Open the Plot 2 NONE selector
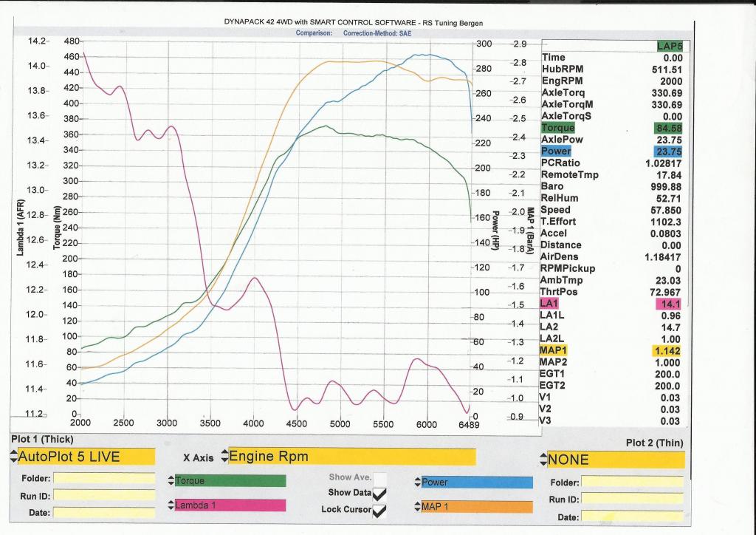Image resolution: width=756 pixels, height=535 pixels. point(614,460)
